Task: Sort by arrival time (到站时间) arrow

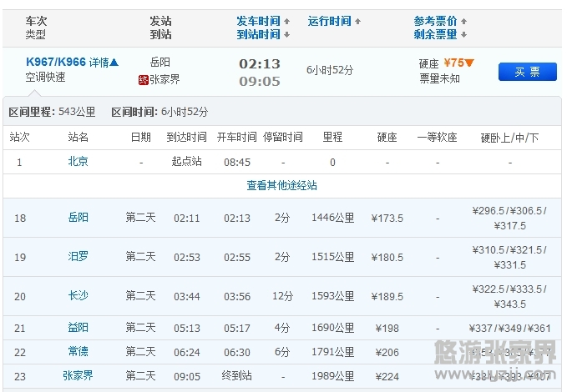Action: (x=288, y=35)
